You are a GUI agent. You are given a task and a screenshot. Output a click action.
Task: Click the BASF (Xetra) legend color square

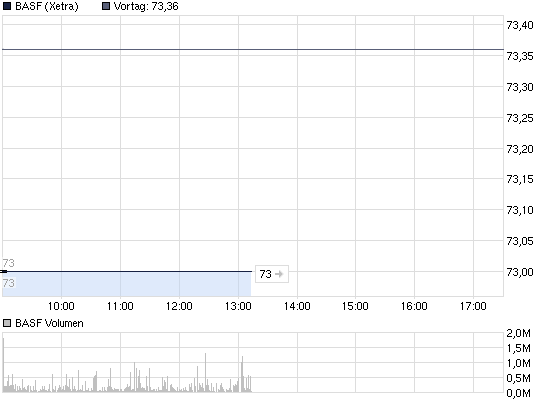click(7, 6)
